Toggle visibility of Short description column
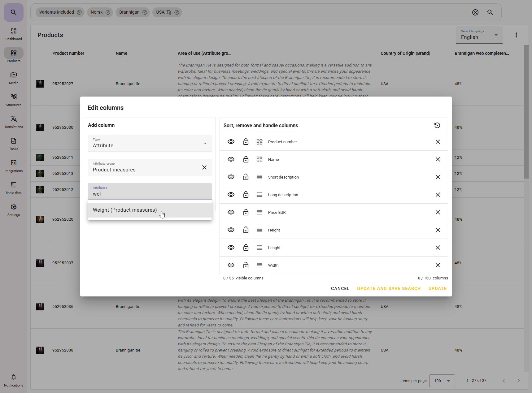The height and width of the screenshot is (393, 532). [231, 177]
